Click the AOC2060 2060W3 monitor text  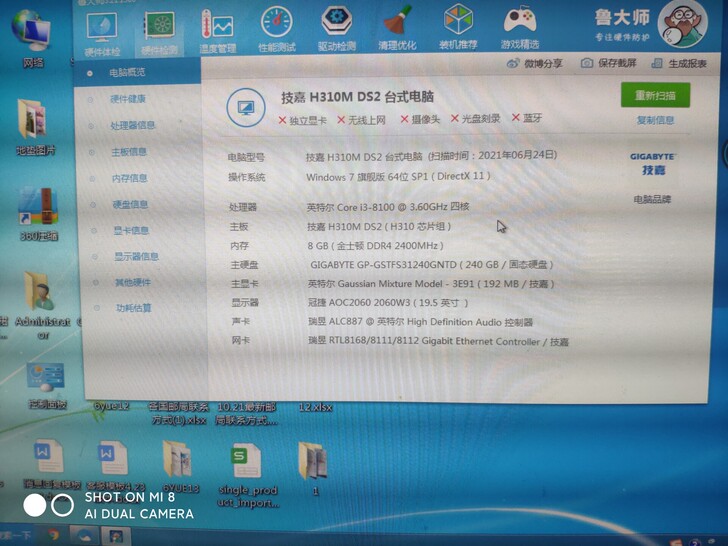pyautogui.click(x=388, y=303)
